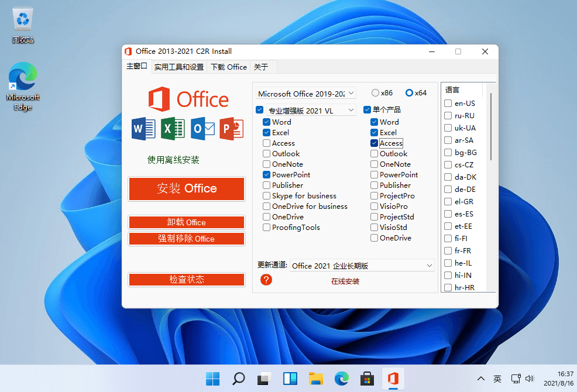Check OneNote in the suite list

[x=266, y=164]
